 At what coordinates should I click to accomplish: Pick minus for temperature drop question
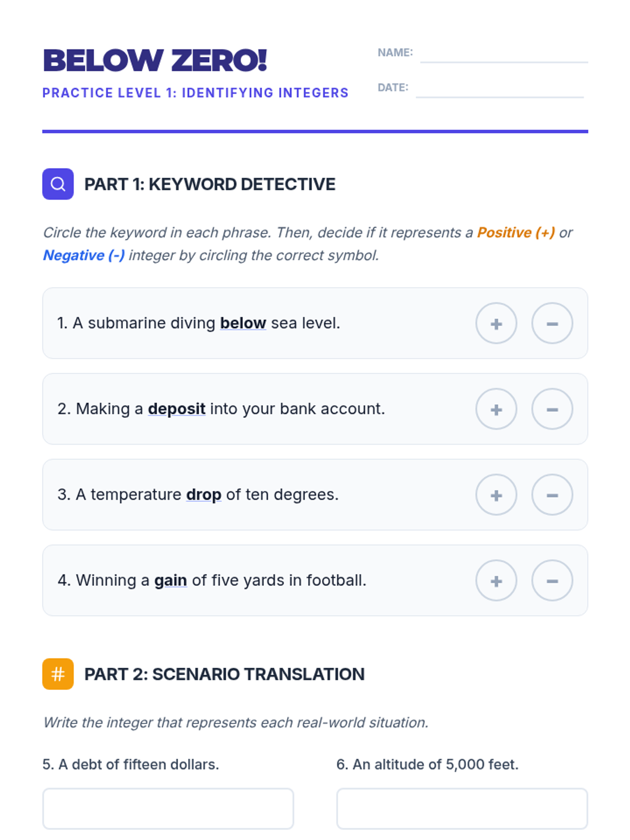552,495
